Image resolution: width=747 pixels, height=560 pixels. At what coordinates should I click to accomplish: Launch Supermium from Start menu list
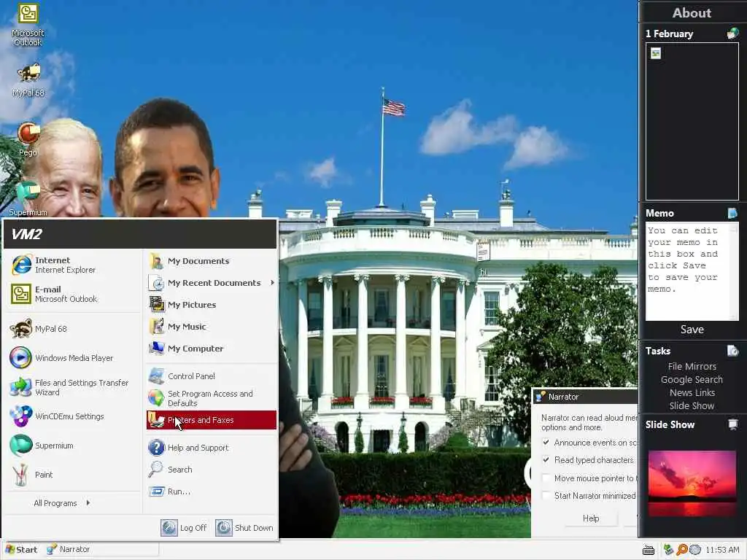[74, 446]
